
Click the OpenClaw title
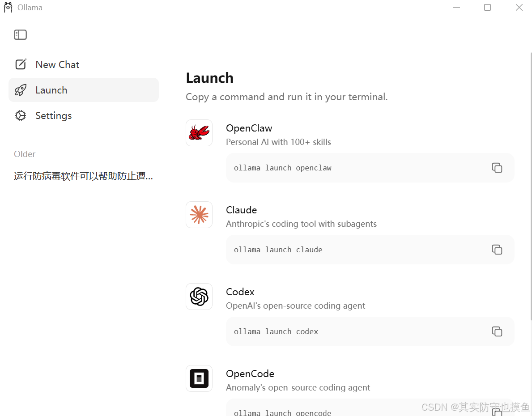pos(249,128)
